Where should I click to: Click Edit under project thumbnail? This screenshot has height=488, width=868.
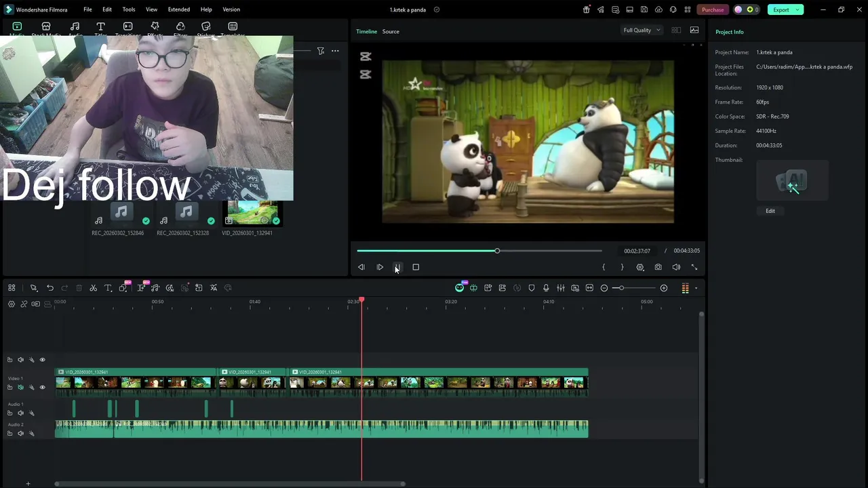(770, 211)
